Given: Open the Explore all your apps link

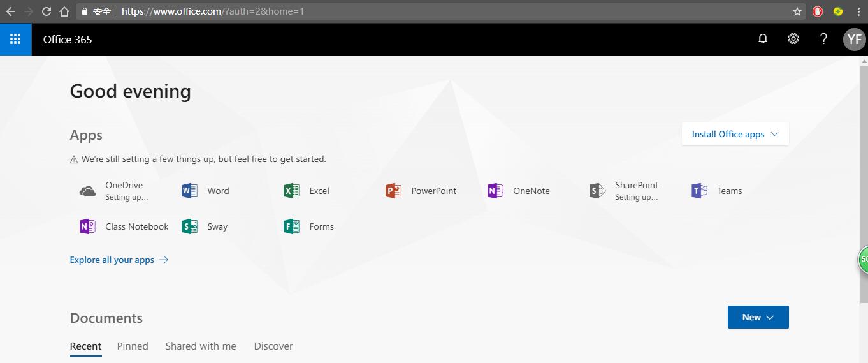Looking at the screenshot, I should [x=119, y=260].
